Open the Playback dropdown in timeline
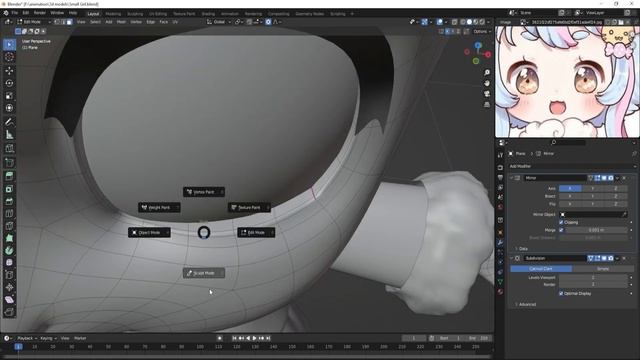The width and height of the screenshot is (640, 360). pyautogui.click(x=27, y=338)
